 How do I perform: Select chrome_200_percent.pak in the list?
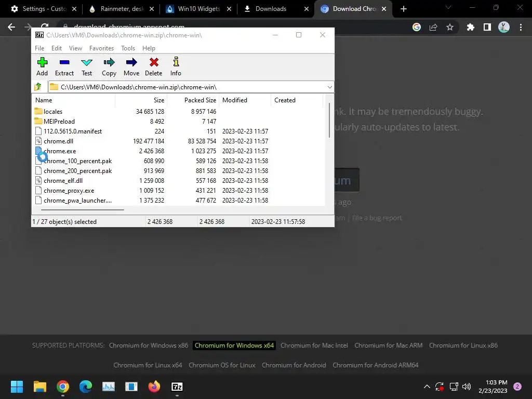coord(178,170)
